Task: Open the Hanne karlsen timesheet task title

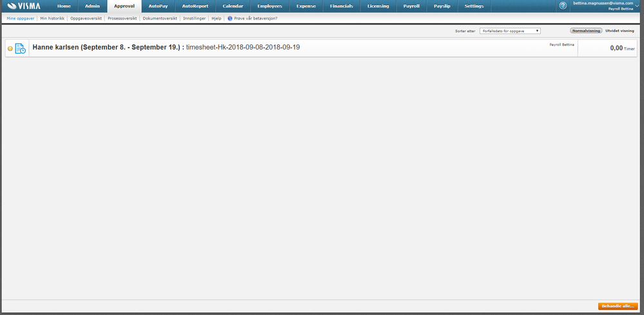Action: [166, 47]
